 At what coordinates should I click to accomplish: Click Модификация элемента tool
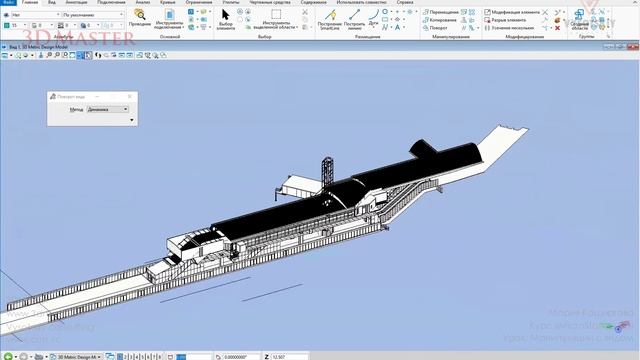click(x=512, y=12)
